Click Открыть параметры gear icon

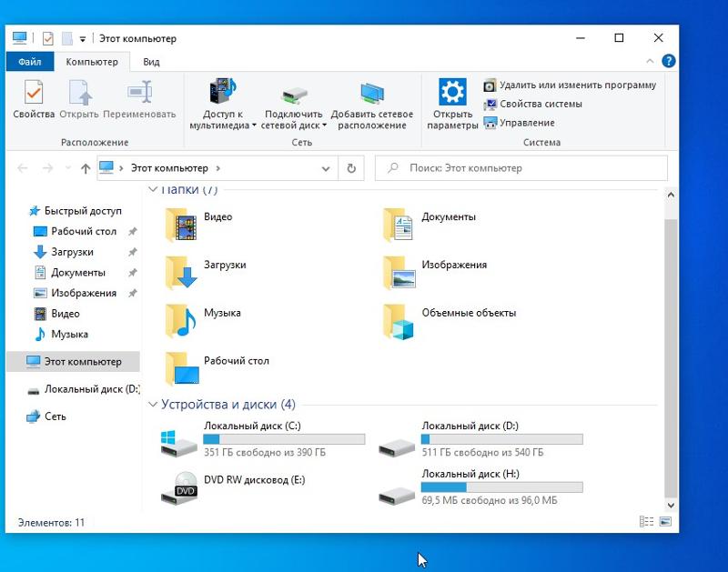point(452,91)
